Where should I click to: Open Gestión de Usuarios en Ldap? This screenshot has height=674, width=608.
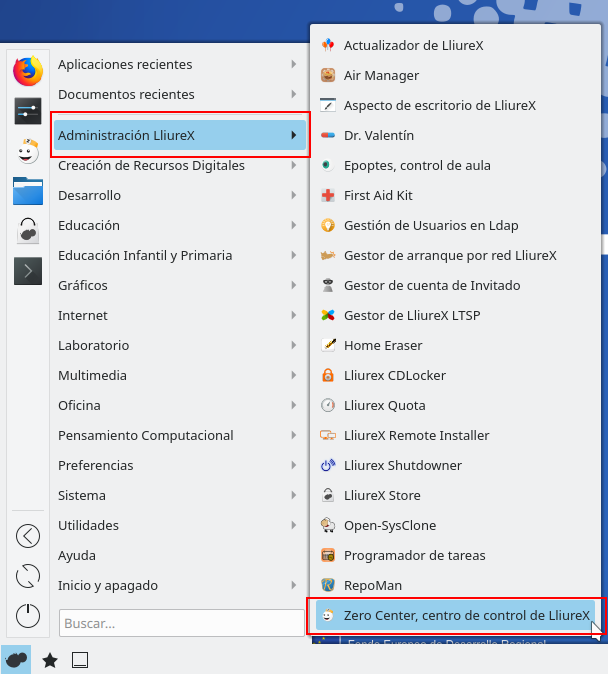click(x=431, y=225)
